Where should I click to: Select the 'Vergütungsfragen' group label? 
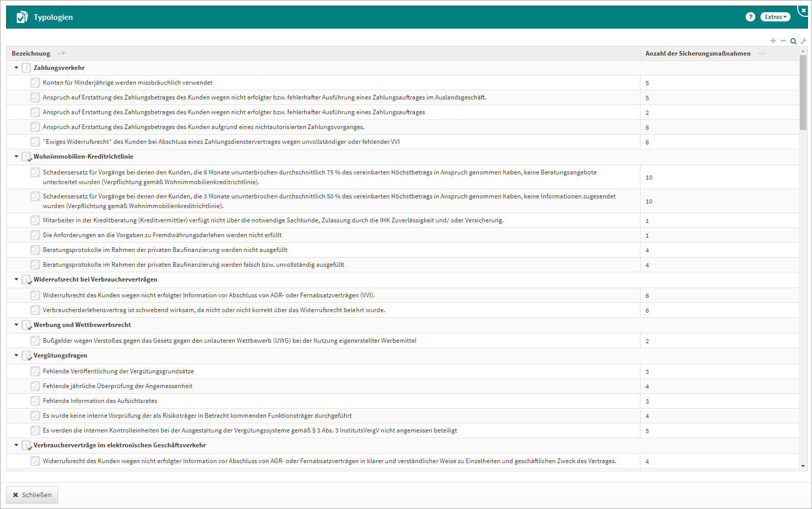coord(60,355)
